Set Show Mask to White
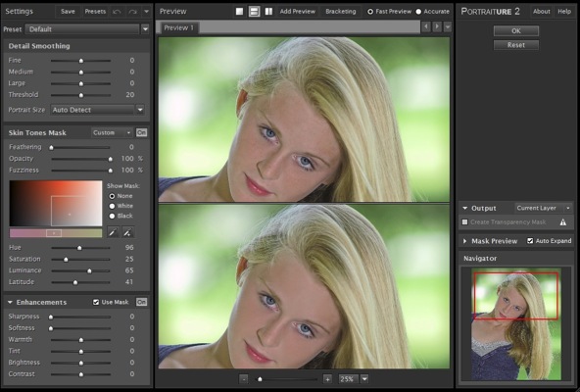The width and height of the screenshot is (580, 392). (x=112, y=206)
